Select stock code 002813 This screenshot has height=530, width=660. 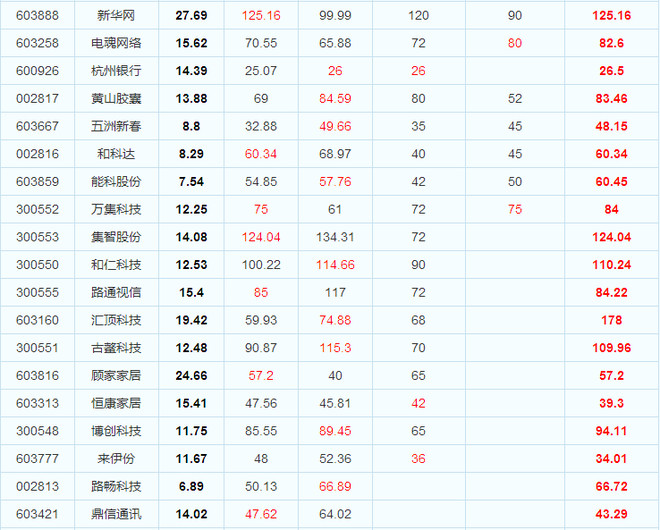click(37, 487)
